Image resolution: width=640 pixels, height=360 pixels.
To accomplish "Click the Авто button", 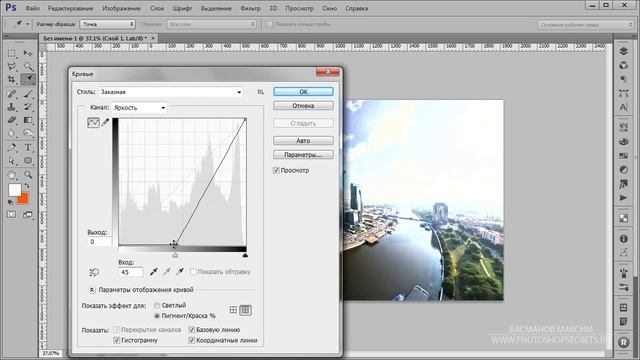I will coord(303,140).
